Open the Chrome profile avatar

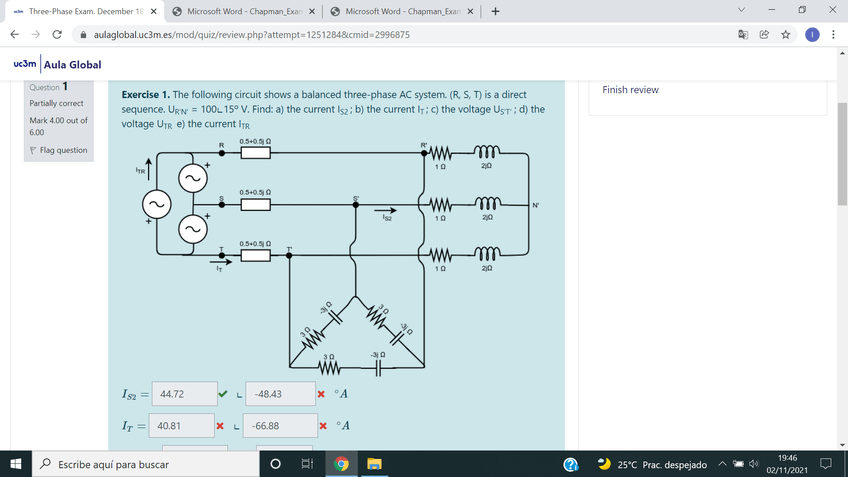(x=811, y=34)
